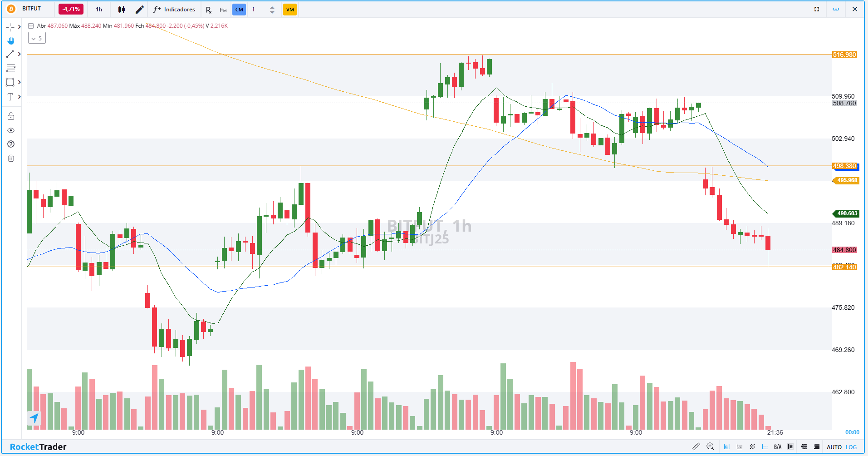Open the candlestick chart type selector
868x456 pixels.
121,10
